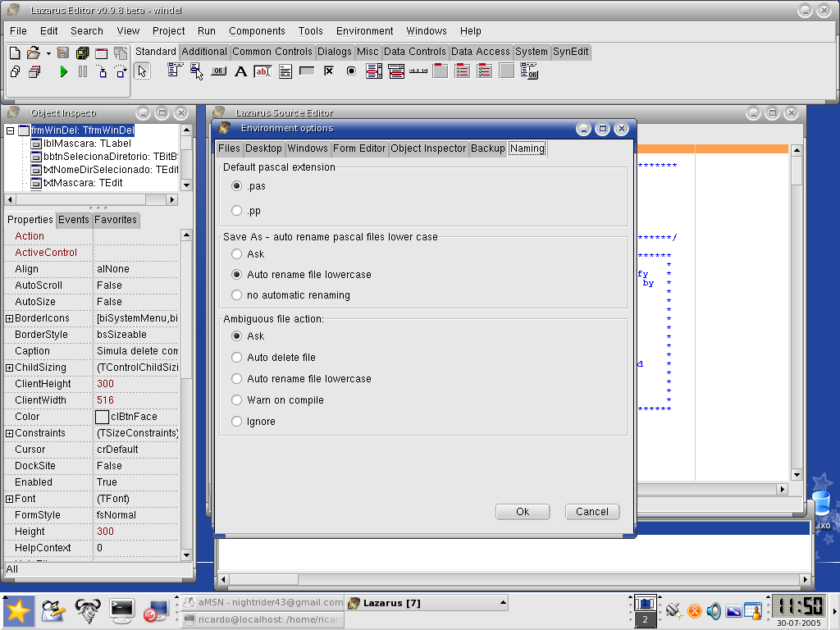Cancel the Environment options dialog
The image size is (840, 630).
click(591, 512)
